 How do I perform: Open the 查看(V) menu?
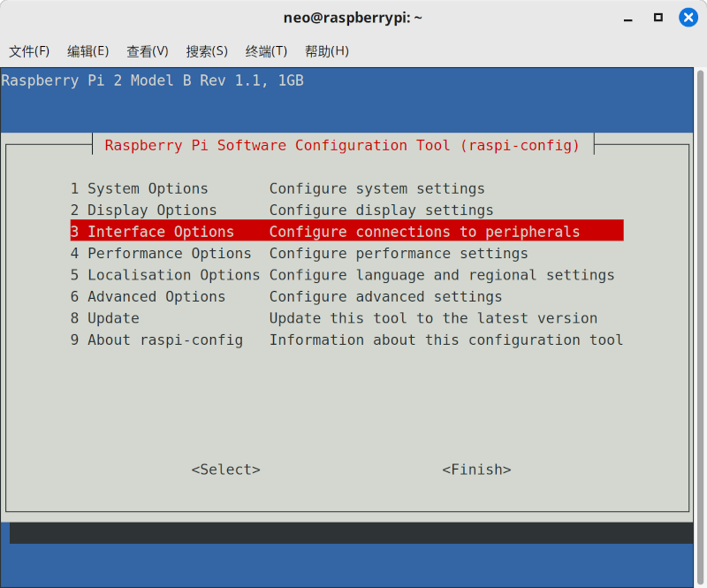pos(148,51)
